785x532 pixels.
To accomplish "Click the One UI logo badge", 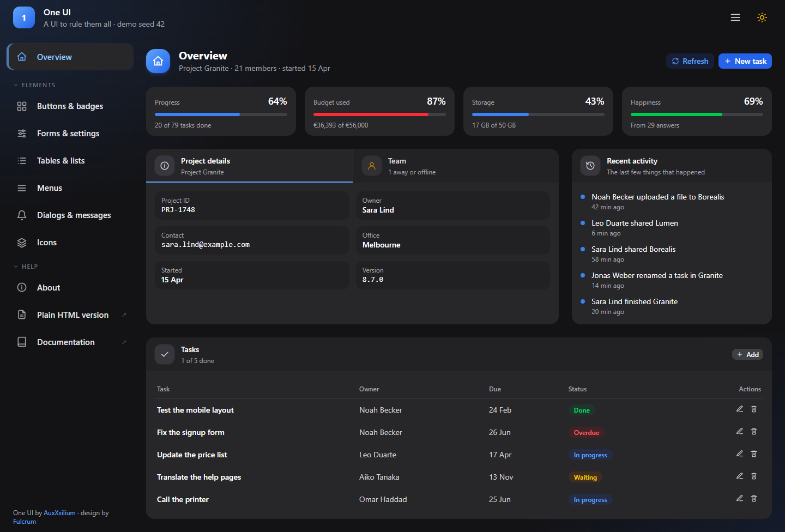I will click(x=24, y=17).
